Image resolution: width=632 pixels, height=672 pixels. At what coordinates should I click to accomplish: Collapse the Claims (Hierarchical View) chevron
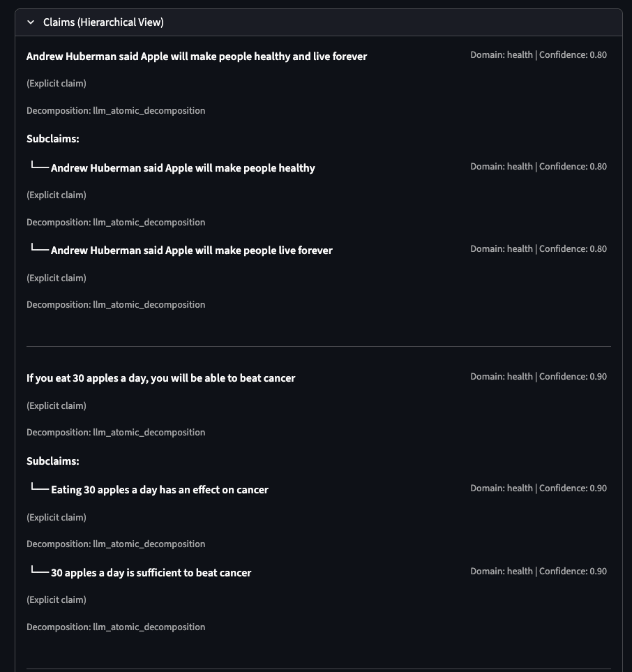click(x=31, y=22)
